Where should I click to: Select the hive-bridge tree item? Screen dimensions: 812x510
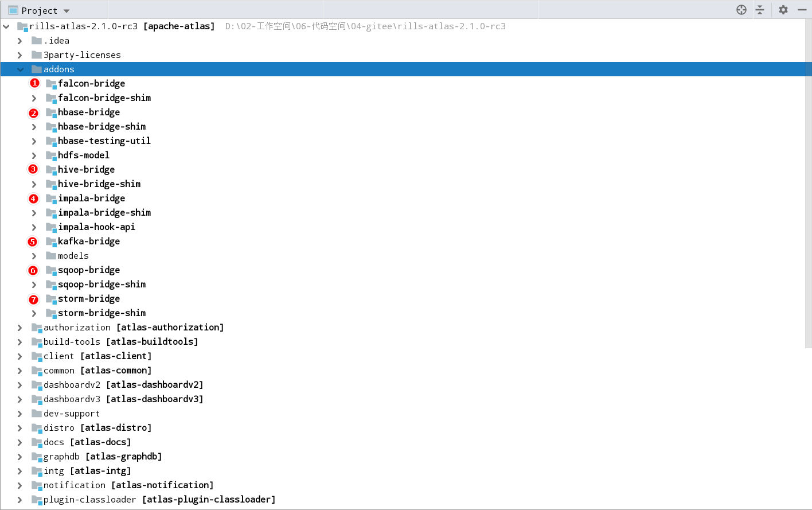coord(86,170)
